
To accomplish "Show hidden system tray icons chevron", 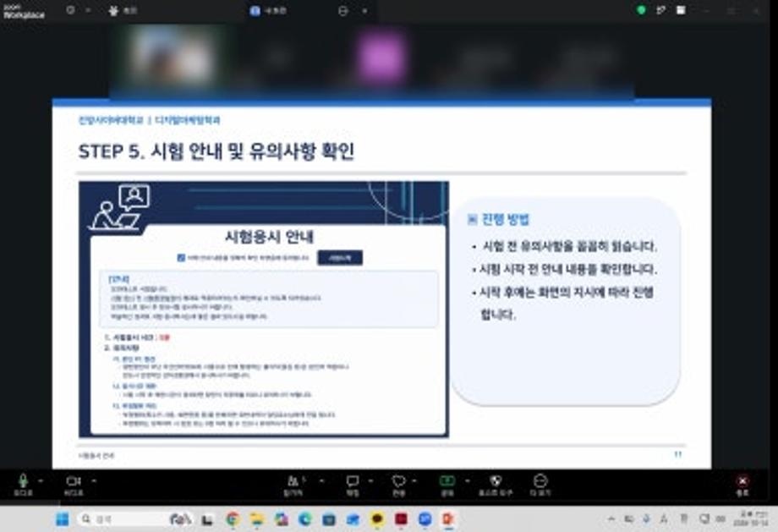I will [611, 519].
